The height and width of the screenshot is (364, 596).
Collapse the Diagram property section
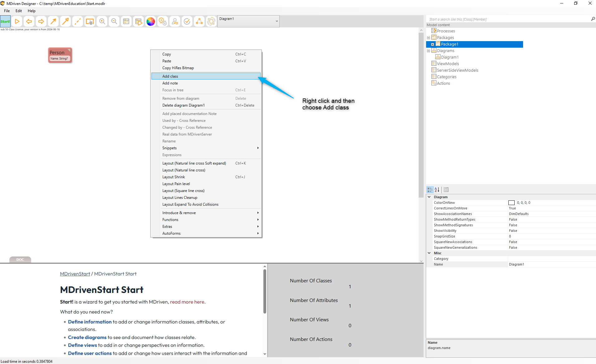pos(429,197)
